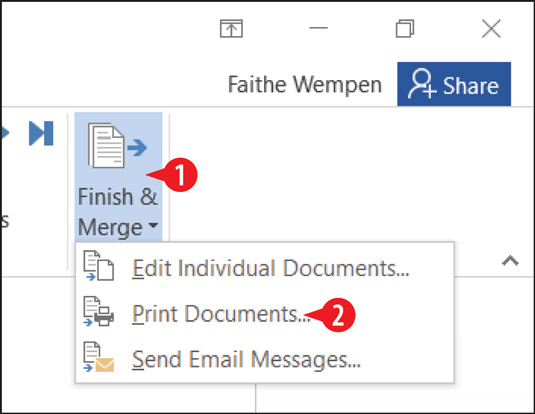Jump to the last record arrow icon
The image size is (535, 414).
(x=41, y=133)
